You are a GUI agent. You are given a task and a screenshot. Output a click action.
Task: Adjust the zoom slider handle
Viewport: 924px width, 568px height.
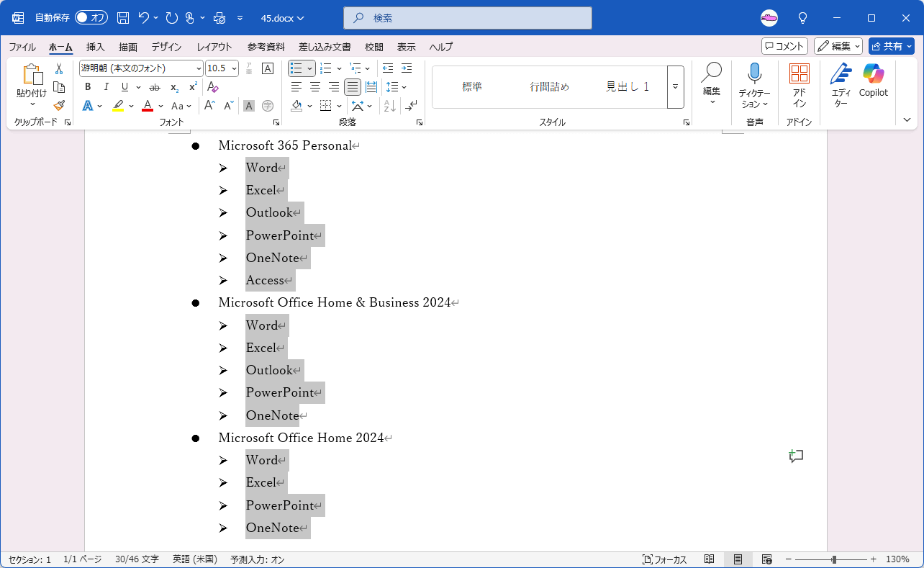click(x=834, y=559)
